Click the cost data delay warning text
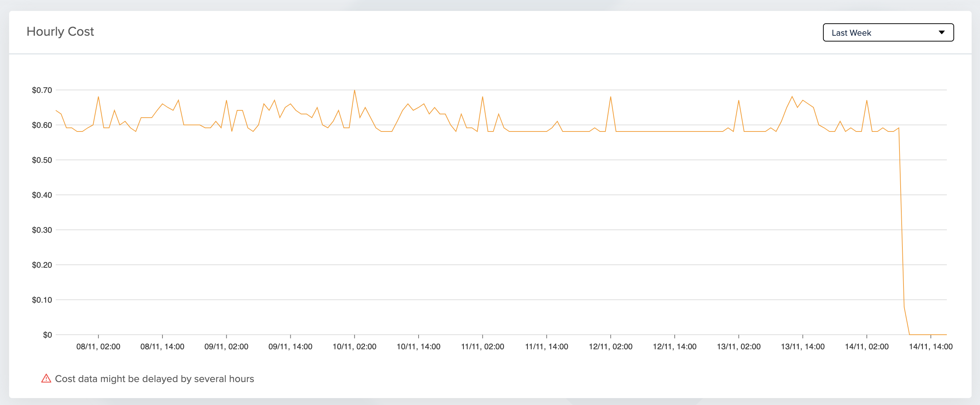This screenshot has height=405, width=980. (x=154, y=379)
